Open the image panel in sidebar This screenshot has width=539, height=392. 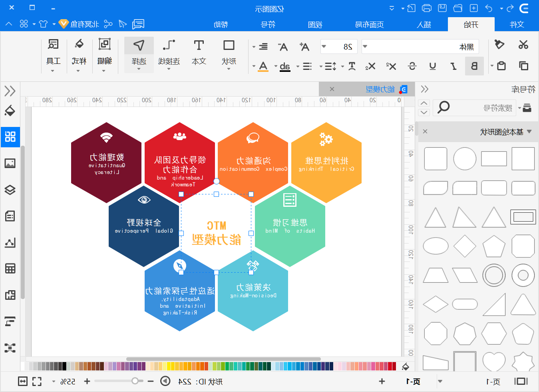(10, 163)
